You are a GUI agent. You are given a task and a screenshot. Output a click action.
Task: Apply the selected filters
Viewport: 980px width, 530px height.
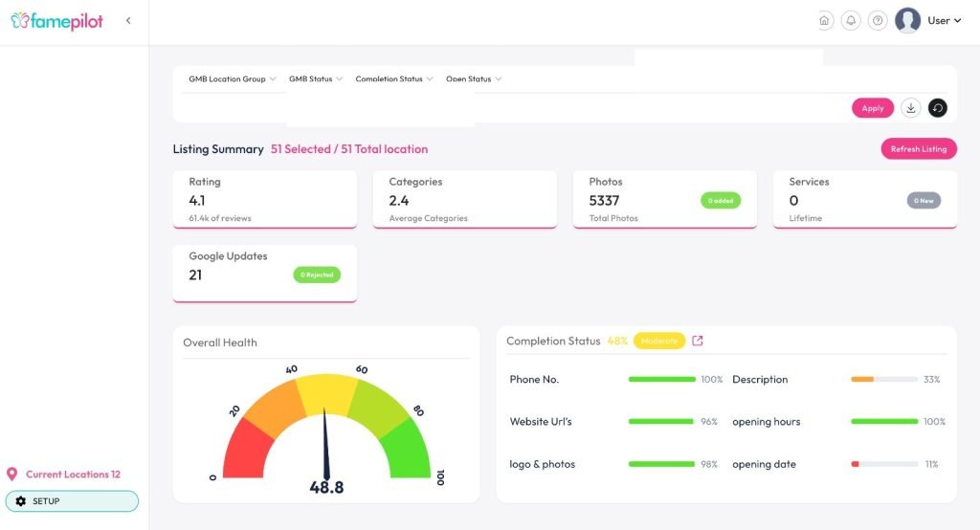[x=873, y=108]
